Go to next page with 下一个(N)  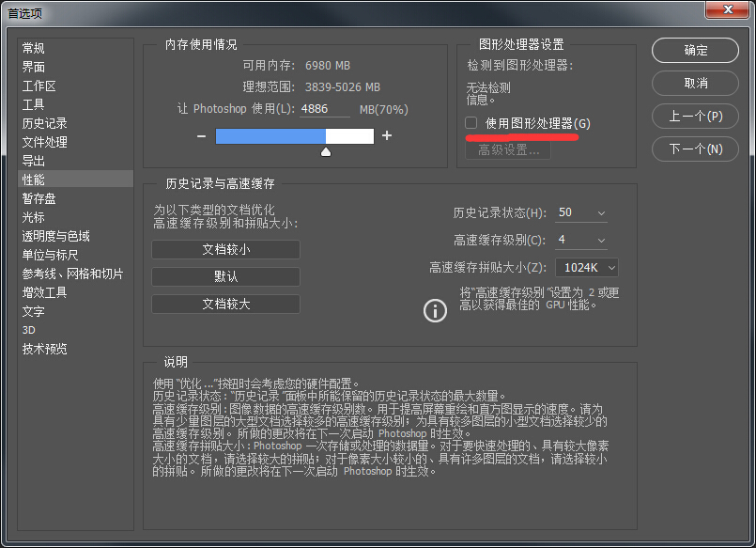pyautogui.click(x=695, y=149)
